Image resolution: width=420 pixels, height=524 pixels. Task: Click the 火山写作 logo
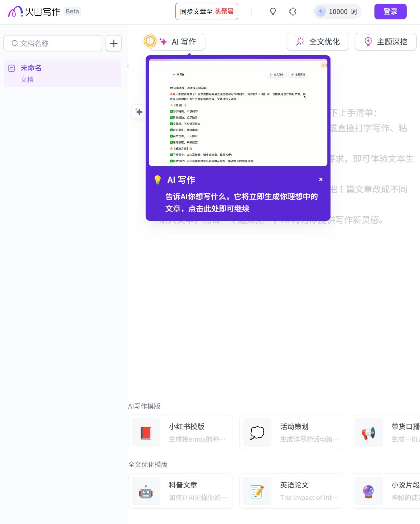click(34, 12)
